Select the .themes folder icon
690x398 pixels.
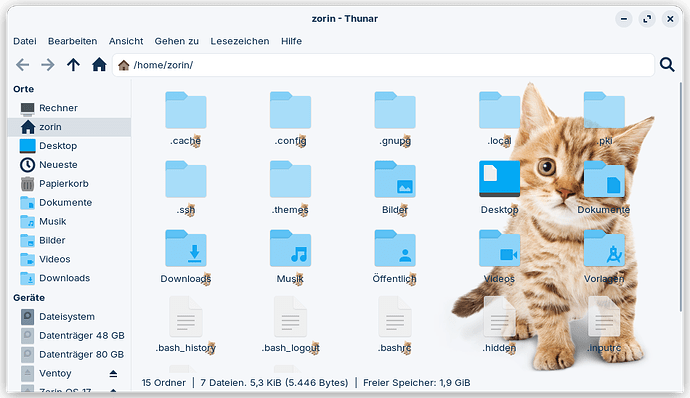[x=290, y=179]
